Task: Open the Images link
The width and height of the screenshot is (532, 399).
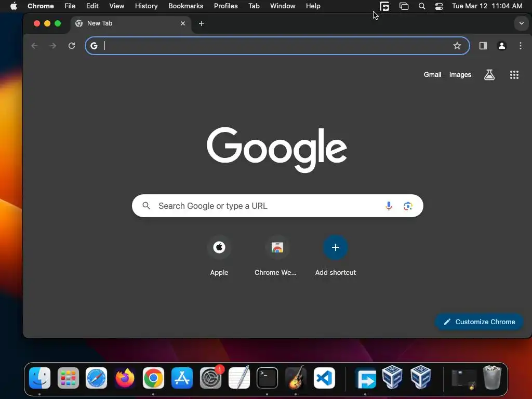Action: pos(460,75)
